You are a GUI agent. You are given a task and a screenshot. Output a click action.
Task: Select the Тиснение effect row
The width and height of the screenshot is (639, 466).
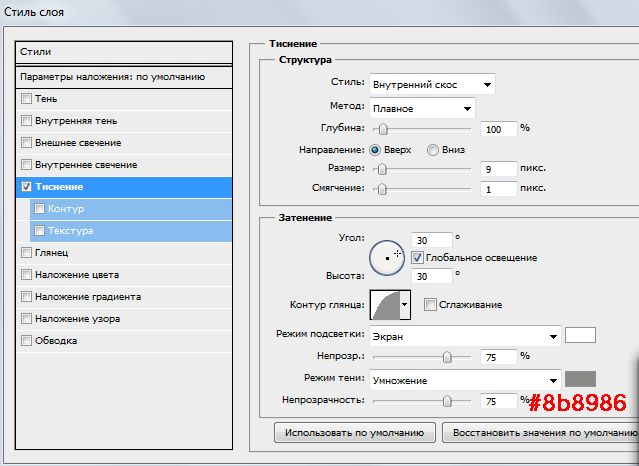pyautogui.click(x=124, y=187)
